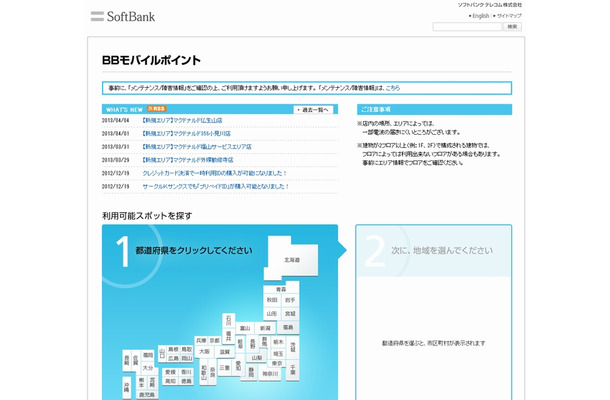Select 大分 prefecture tile

pos(148,368)
